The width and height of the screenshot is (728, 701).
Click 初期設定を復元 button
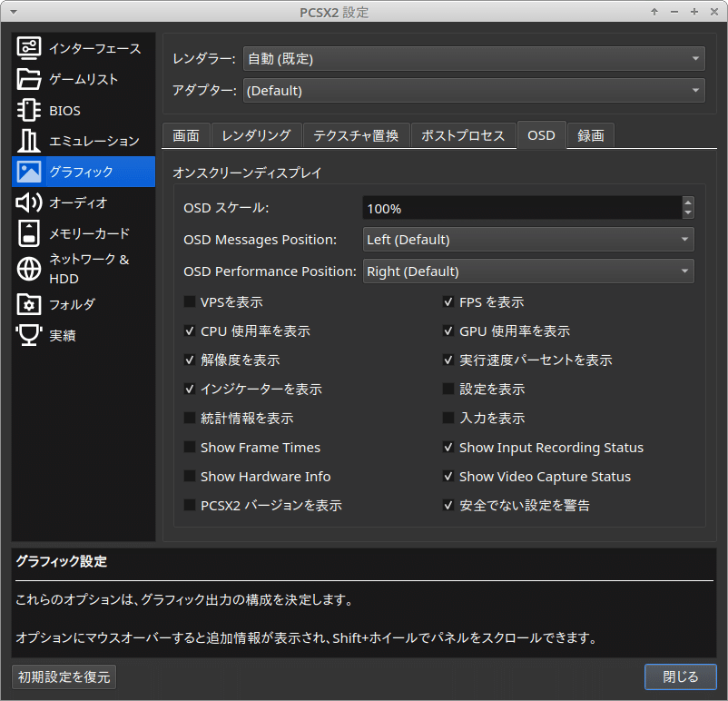[x=64, y=676]
